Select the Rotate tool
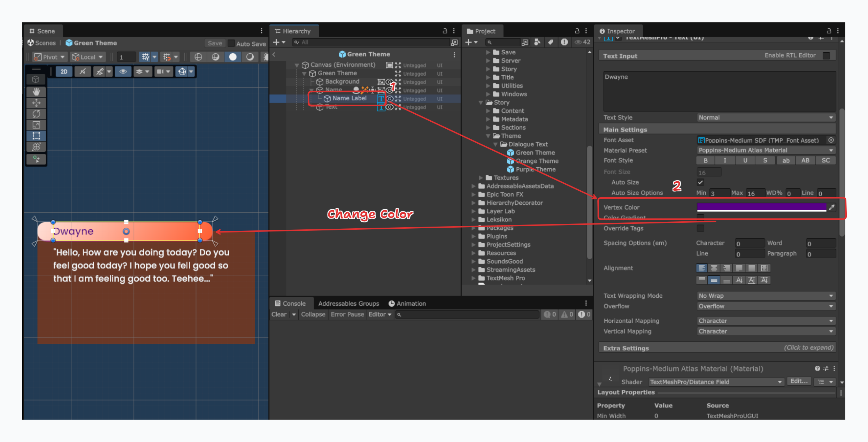Screen dimensions: 868x442 pos(36,114)
